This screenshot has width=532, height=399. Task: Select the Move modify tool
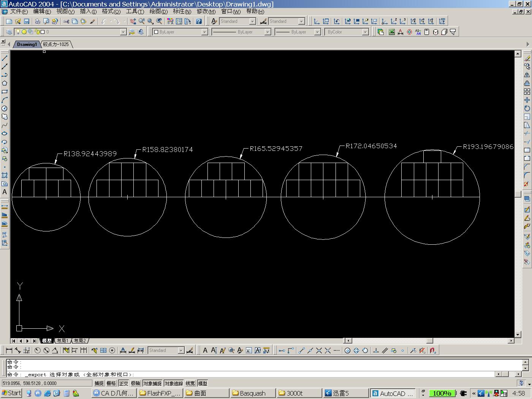527,100
